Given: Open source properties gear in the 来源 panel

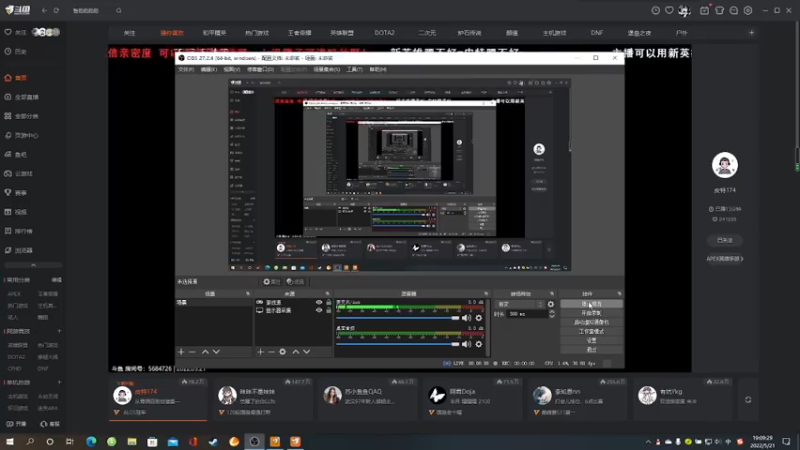Looking at the screenshot, I should [282, 352].
